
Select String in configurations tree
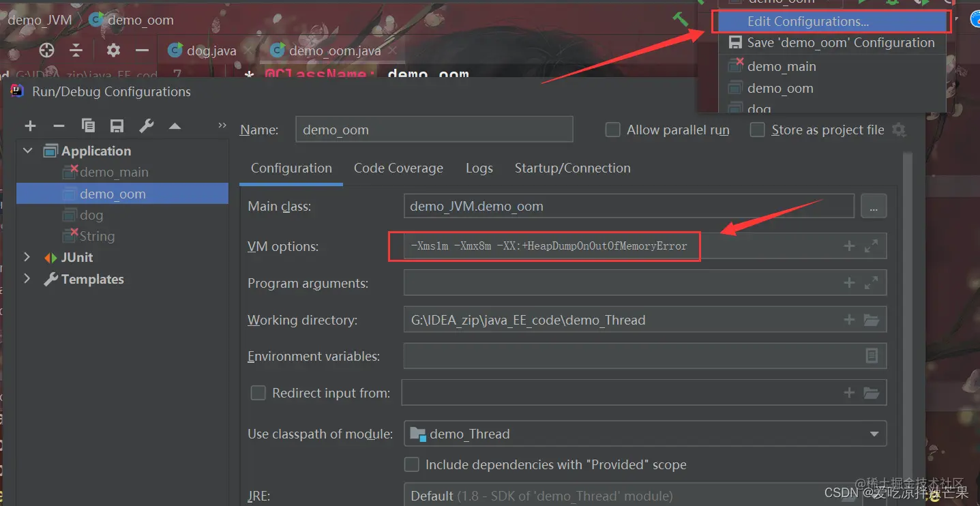pos(97,236)
